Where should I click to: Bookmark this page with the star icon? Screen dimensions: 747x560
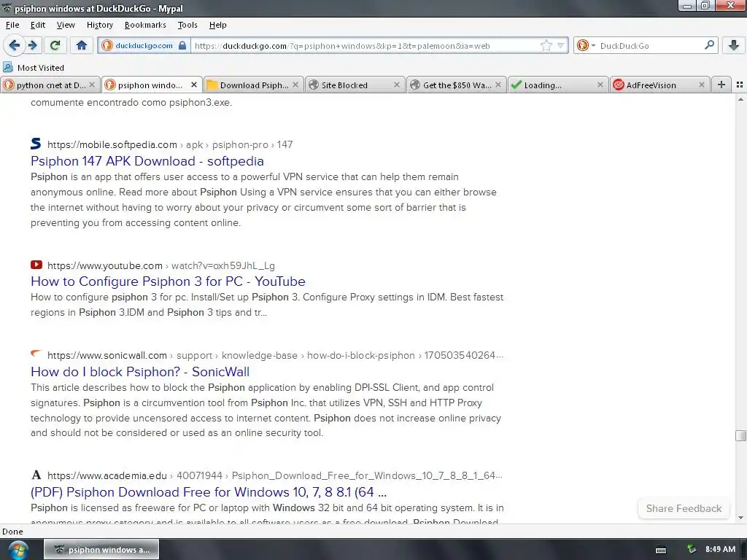click(x=546, y=46)
